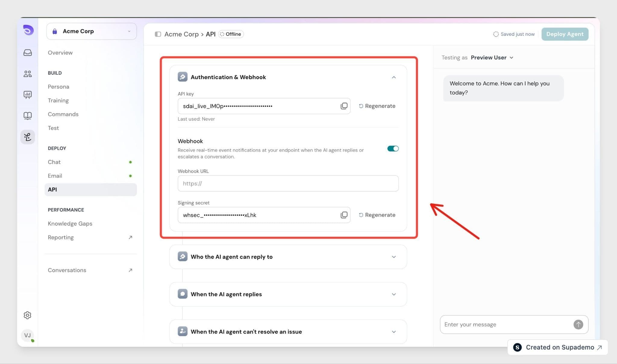Open the contacts people icon
Viewport: 617px width, 364px height.
(27, 74)
